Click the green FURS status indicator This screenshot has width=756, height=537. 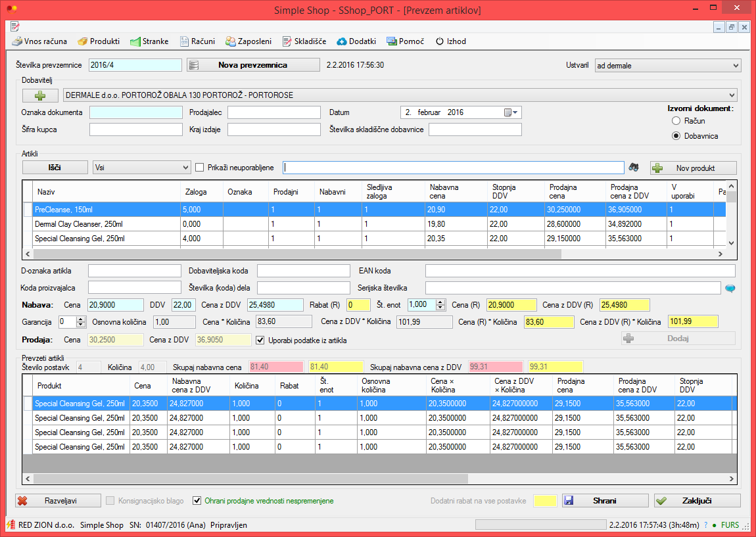[x=726, y=525]
